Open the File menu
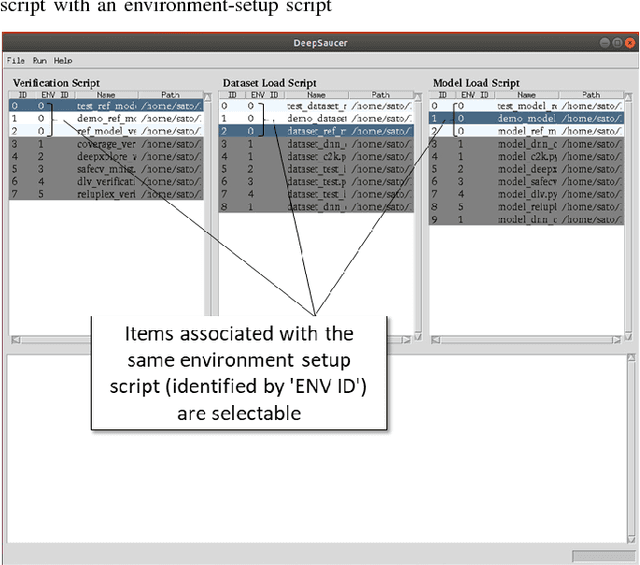 [x=13, y=61]
